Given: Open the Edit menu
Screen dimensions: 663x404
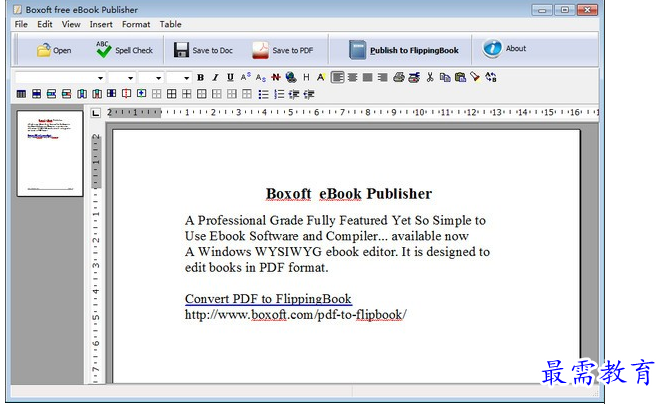Looking at the screenshot, I should (44, 24).
